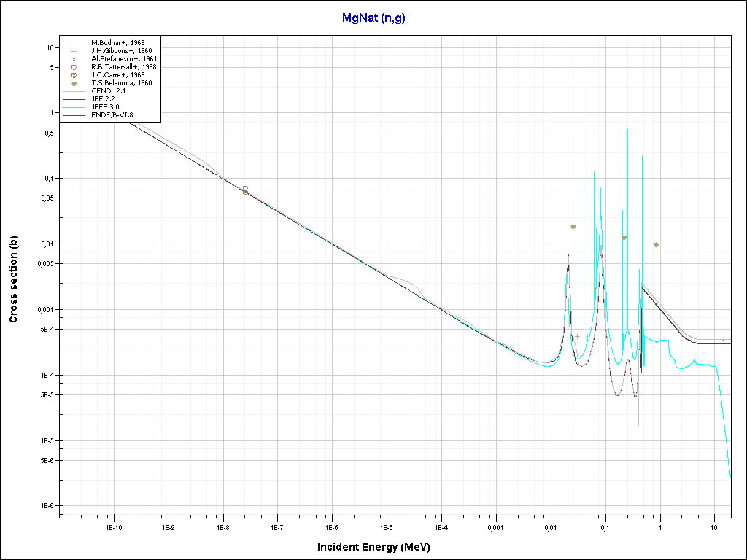Click the 'ENDF/B-VI.8' legend label
Image resolution: width=747 pixels, height=560 pixels.
112,115
